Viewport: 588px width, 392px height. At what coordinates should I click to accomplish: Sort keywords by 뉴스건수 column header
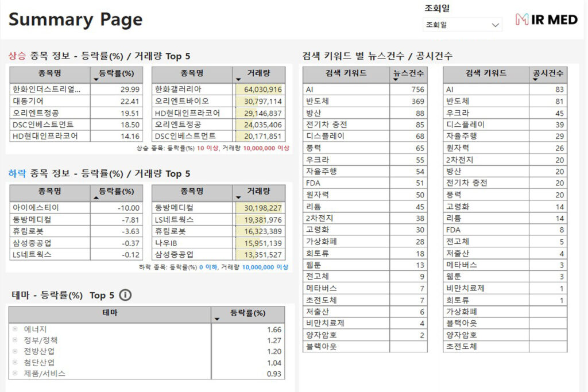click(408, 75)
